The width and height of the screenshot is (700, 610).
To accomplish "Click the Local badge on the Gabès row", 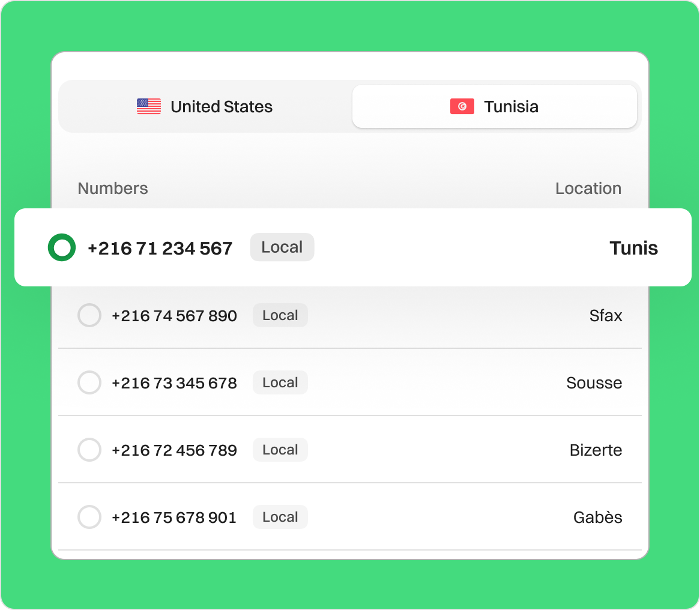I will (280, 518).
